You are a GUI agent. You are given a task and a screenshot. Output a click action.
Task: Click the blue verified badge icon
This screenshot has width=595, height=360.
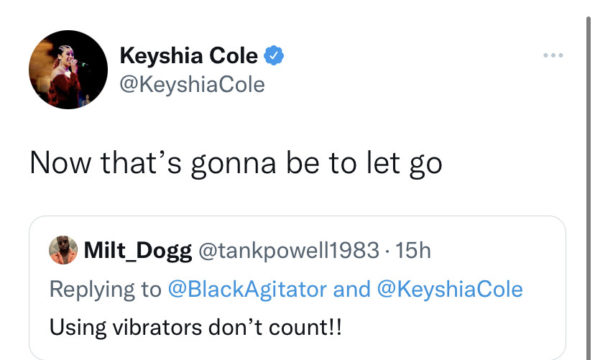[x=274, y=55]
